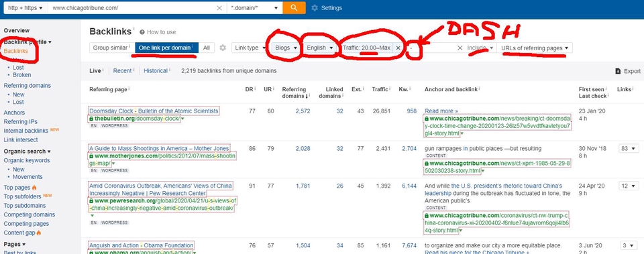Open Anchors in sidebar
The height and width of the screenshot is (254, 644).
[14, 113]
